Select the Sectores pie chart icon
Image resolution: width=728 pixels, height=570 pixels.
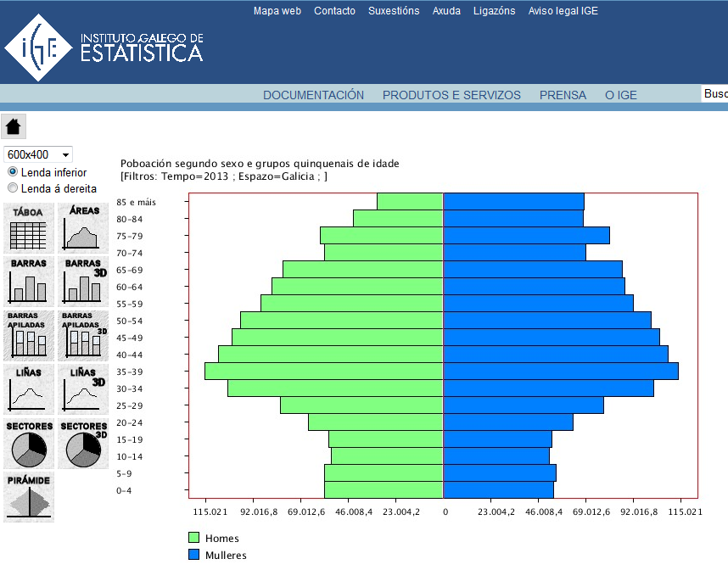29,444
